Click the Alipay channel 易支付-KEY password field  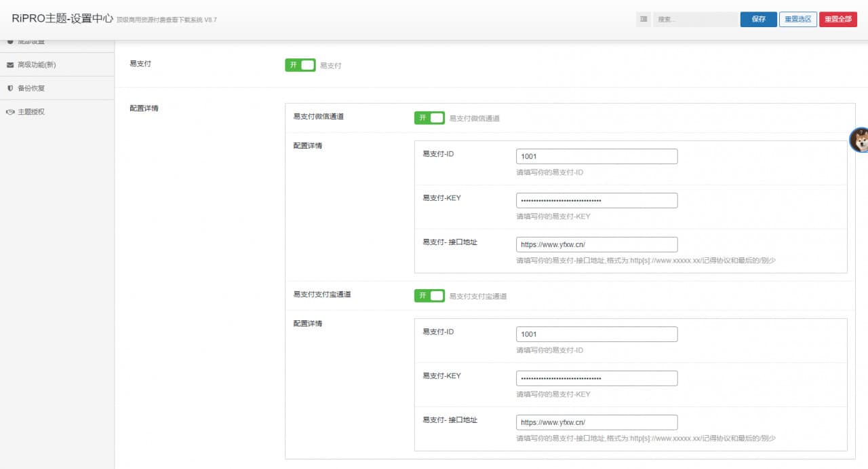point(596,379)
